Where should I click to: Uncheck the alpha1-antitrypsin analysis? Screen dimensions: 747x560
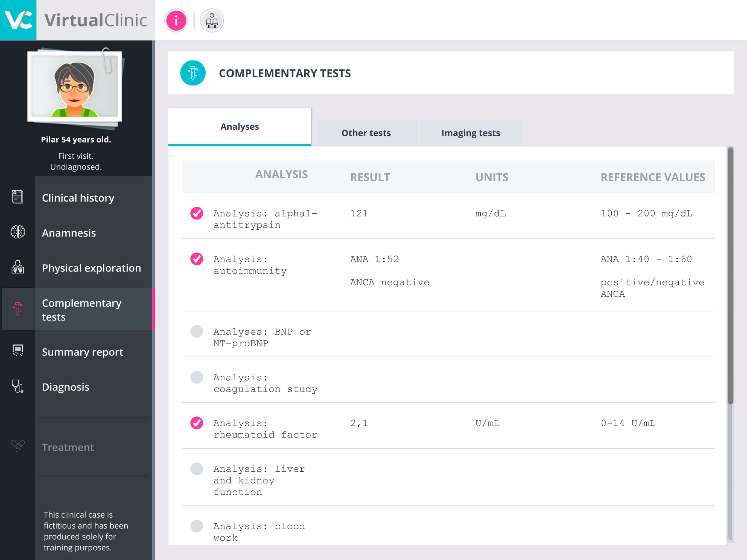pyautogui.click(x=197, y=214)
